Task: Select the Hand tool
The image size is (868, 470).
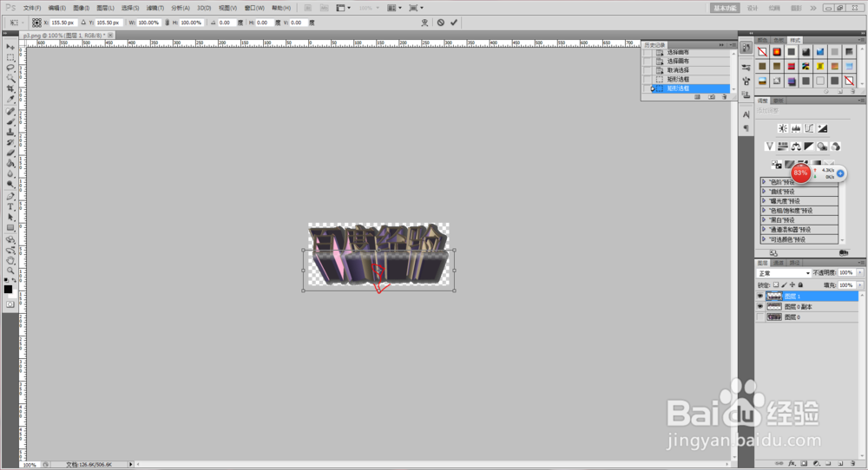Action: click(x=10, y=260)
